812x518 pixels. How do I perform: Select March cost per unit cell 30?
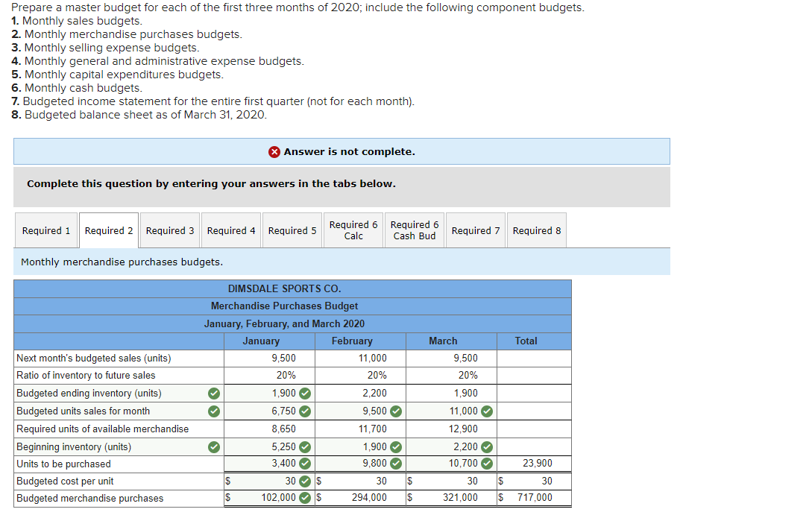click(452, 481)
